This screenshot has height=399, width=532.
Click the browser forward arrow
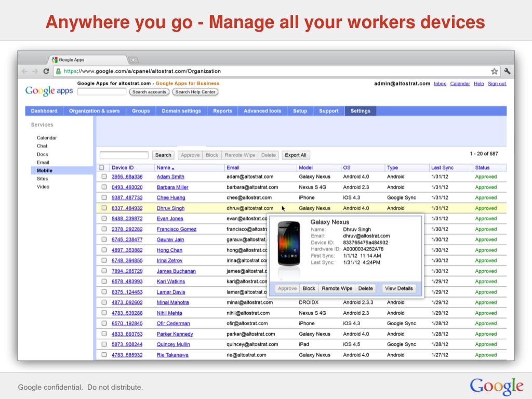click(35, 71)
